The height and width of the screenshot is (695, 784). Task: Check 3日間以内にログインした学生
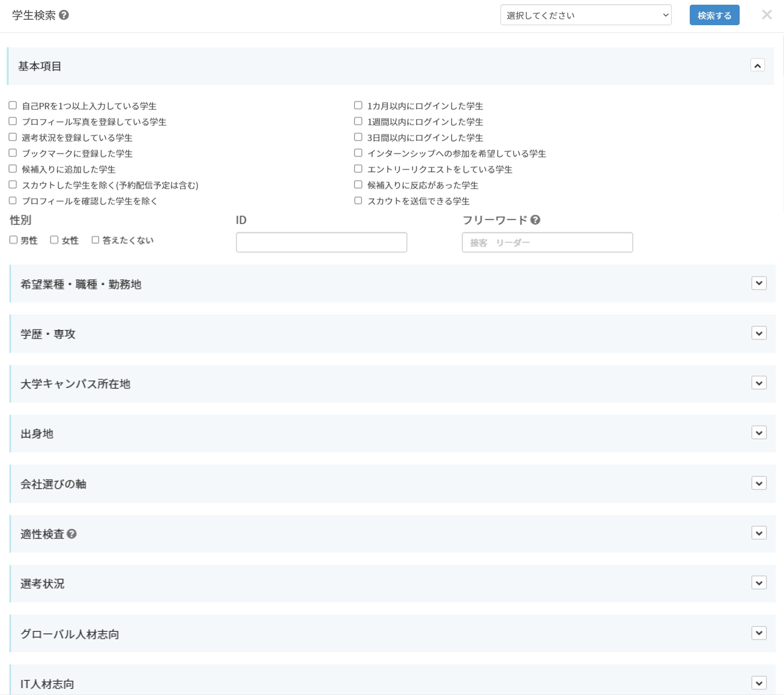pos(358,137)
